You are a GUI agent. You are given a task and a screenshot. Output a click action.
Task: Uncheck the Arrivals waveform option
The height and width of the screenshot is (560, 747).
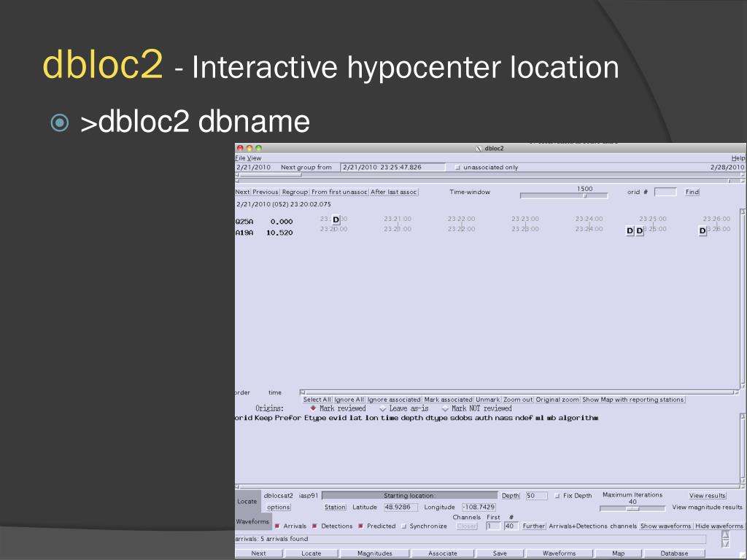(x=276, y=526)
